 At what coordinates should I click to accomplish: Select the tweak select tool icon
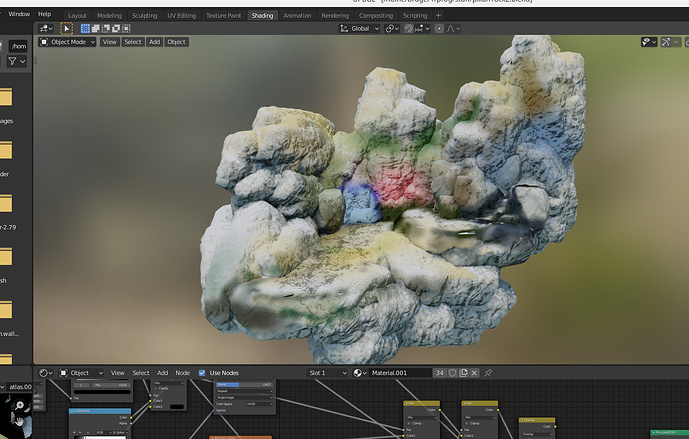coord(66,29)
